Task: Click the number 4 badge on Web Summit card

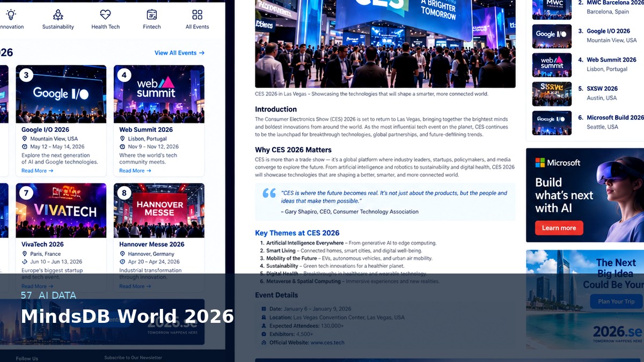Action: pyautogui.click(x=124, y=75)
